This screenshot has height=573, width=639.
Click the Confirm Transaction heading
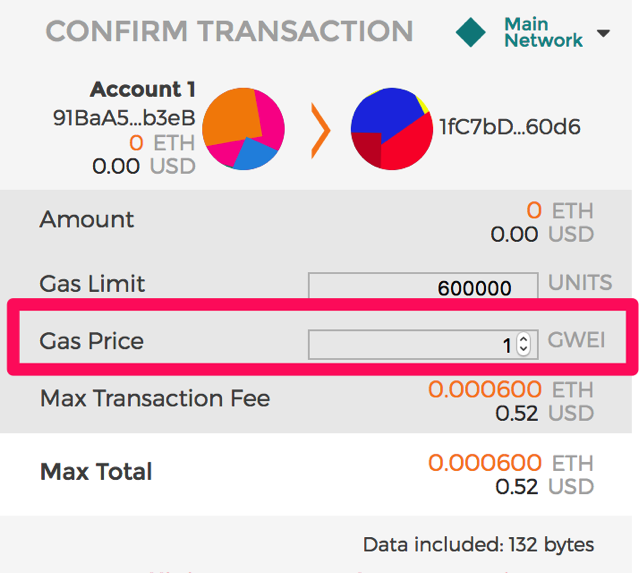229,31
